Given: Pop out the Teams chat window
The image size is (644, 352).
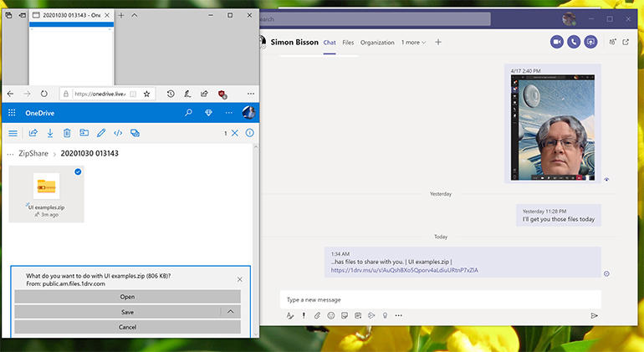Looking at the screenshot, I should click(x=626, y=42).
